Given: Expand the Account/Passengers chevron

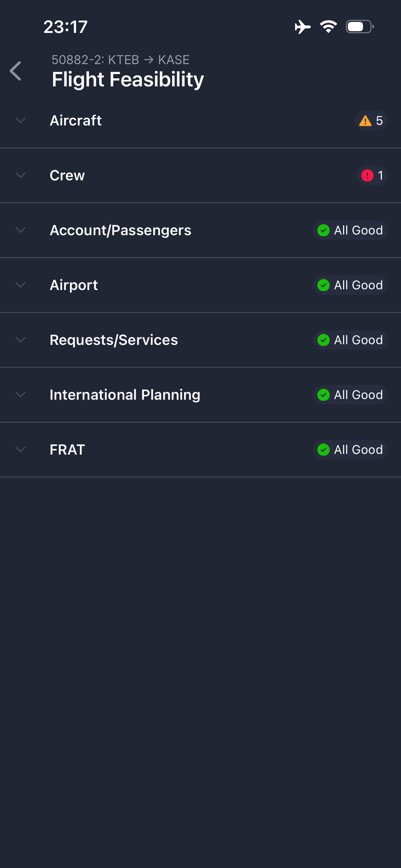Looking at the screenshot, I should click(x=21, y=230).
